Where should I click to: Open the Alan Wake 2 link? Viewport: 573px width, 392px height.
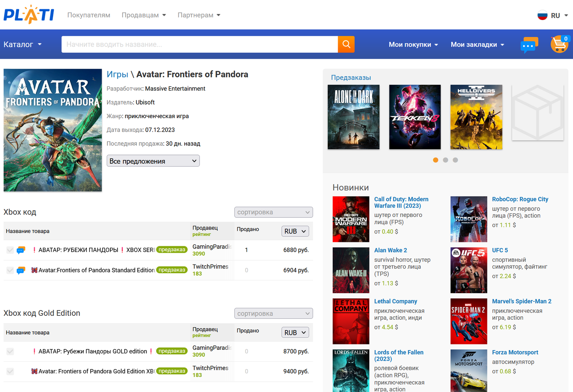390,250
